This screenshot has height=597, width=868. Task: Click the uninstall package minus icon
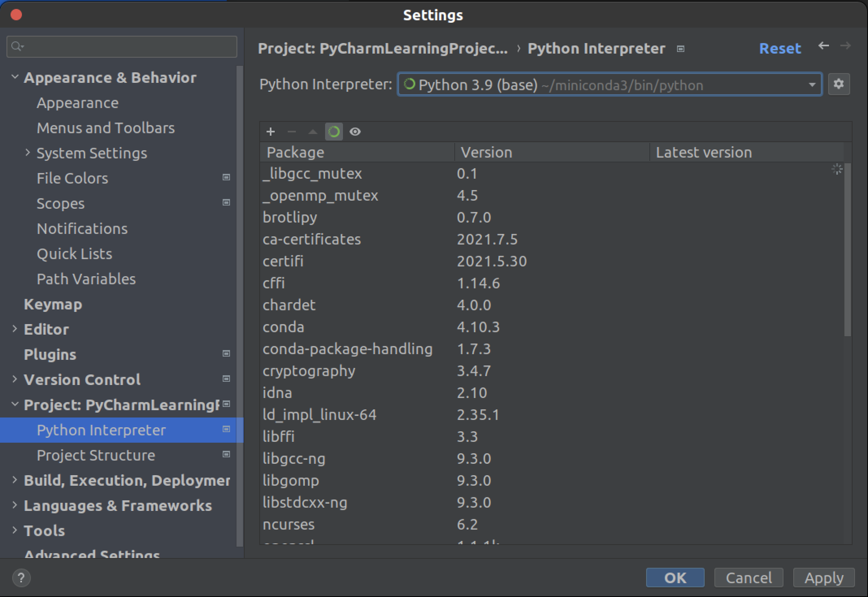pos(291,132)
